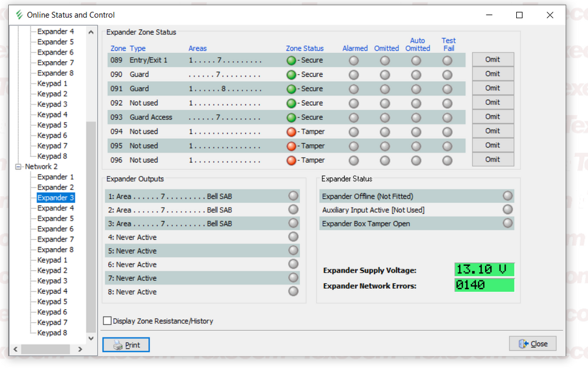Collapse the Network 2 tree node
588x368 pixels.
coord(18,167)
